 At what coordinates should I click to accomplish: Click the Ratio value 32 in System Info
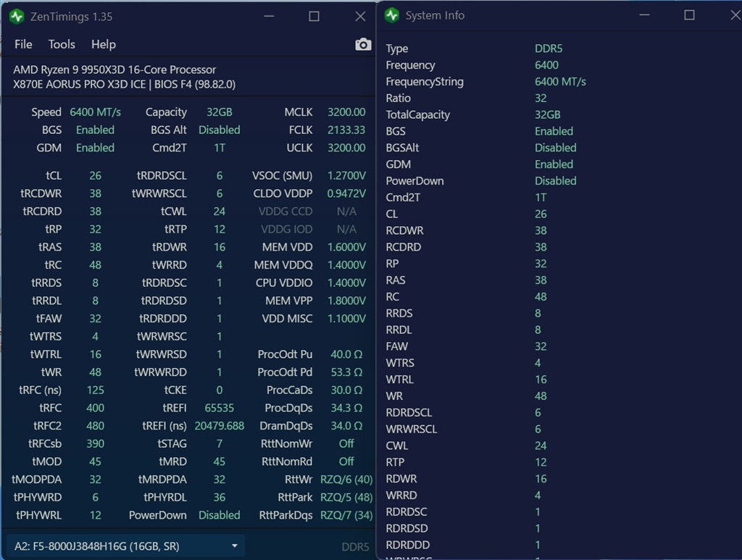coord(541,98)
